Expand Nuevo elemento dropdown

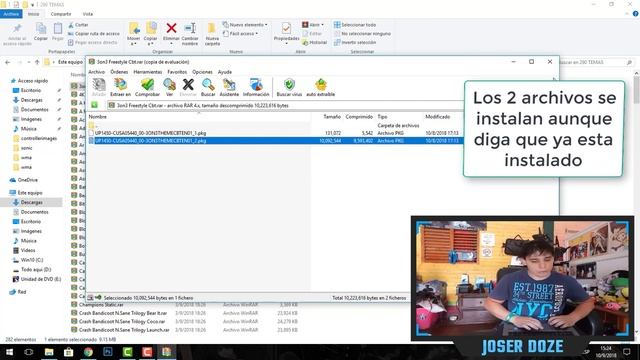pos(245,25)
